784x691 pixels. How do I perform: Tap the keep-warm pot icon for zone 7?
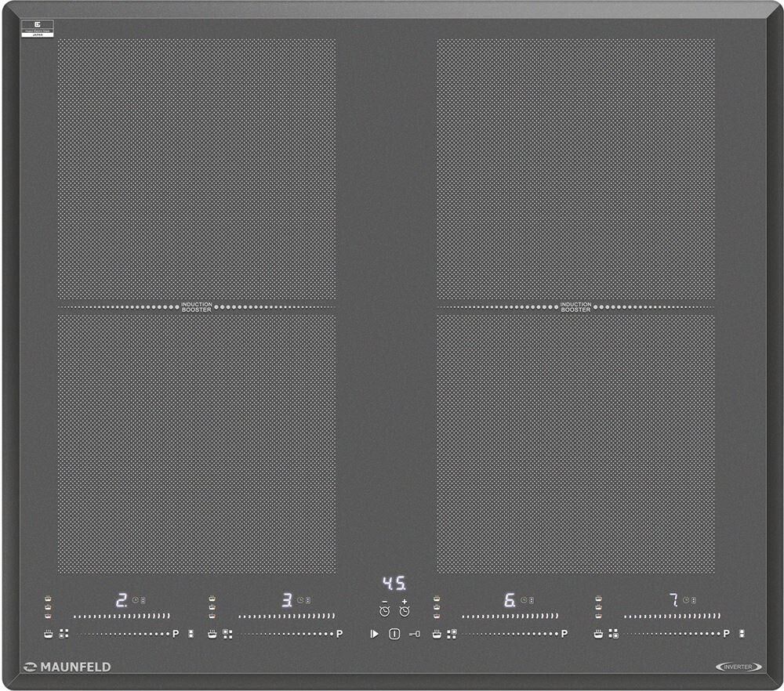tap(599, 633)
